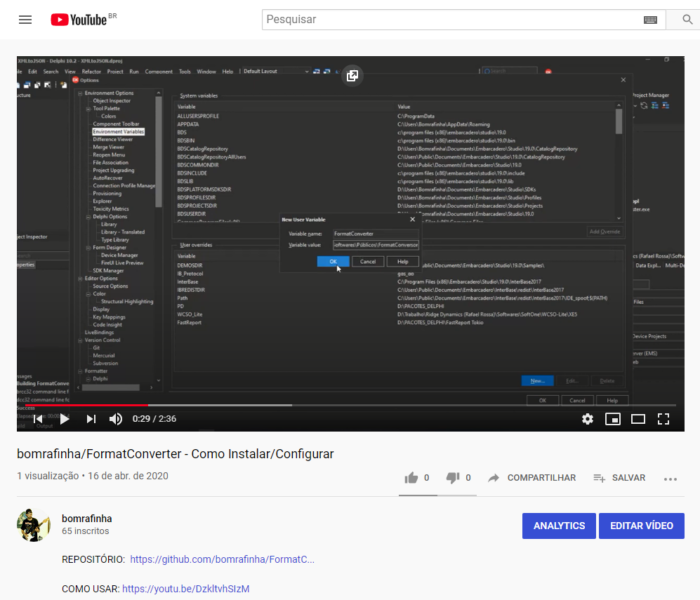Open the bomrafinha channel name link
The height and width of the screenshot is (600, 700).
[x=86, y=519]
